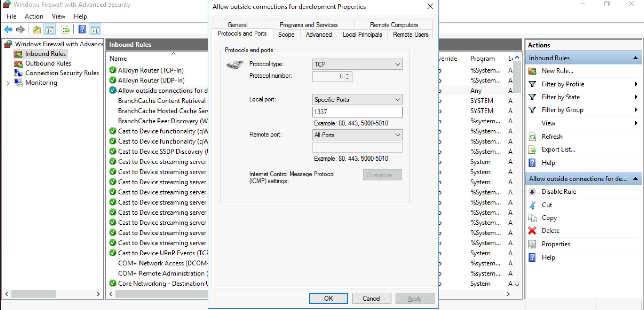Expand the View submenu arrow
This screenshot has height=310, width=644.
pos(636,123)
